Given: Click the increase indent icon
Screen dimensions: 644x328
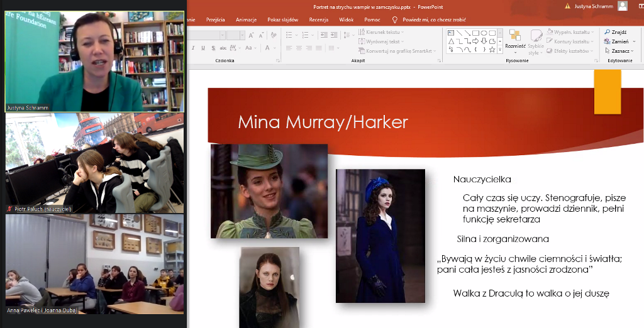Looking at the screenshot, I should (333, 35).
